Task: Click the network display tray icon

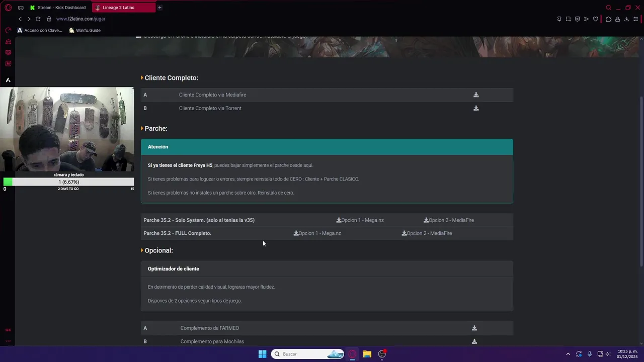Action: point(600,354)
